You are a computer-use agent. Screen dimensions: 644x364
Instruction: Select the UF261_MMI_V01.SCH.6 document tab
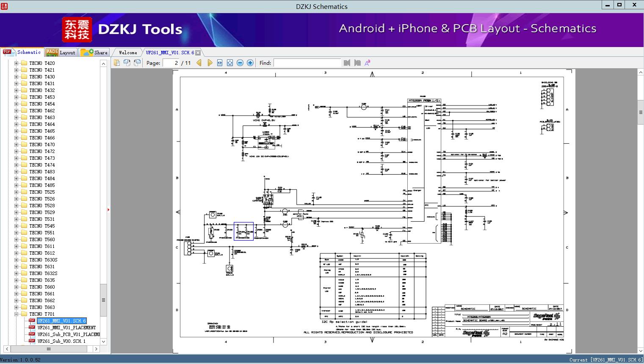tap(170, 53)
